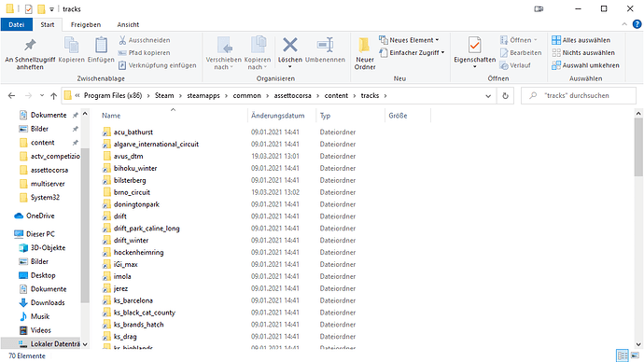Screen dimensions: 644x362
Task: Switch to details view icon in status bar
Action: point(623,355)
